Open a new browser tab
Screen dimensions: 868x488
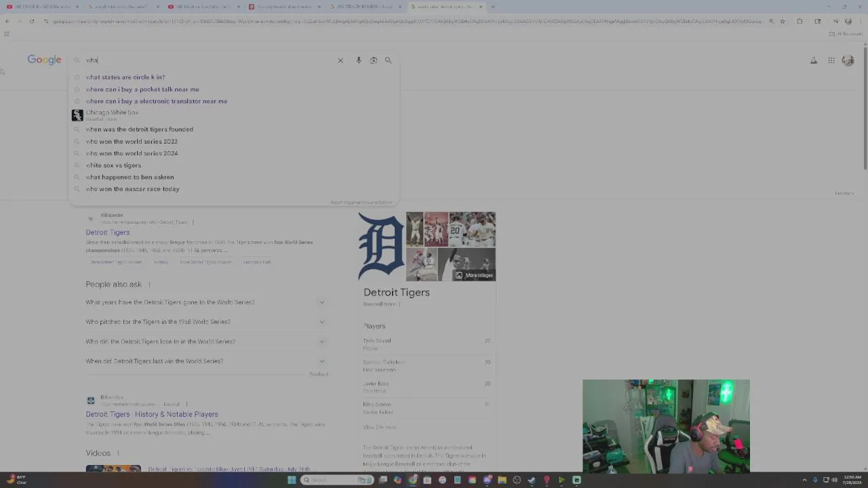click(x=492, y=7)
